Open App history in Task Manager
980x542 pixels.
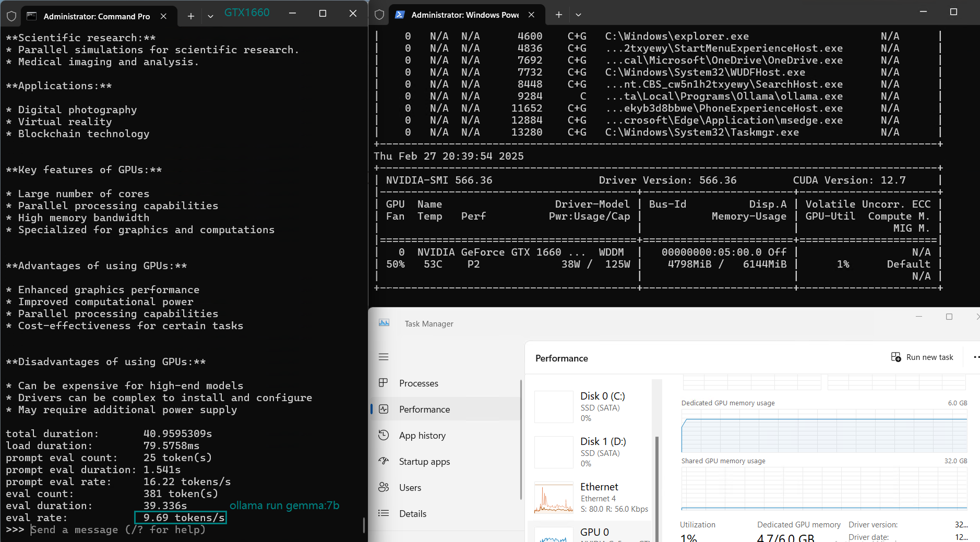422,436
